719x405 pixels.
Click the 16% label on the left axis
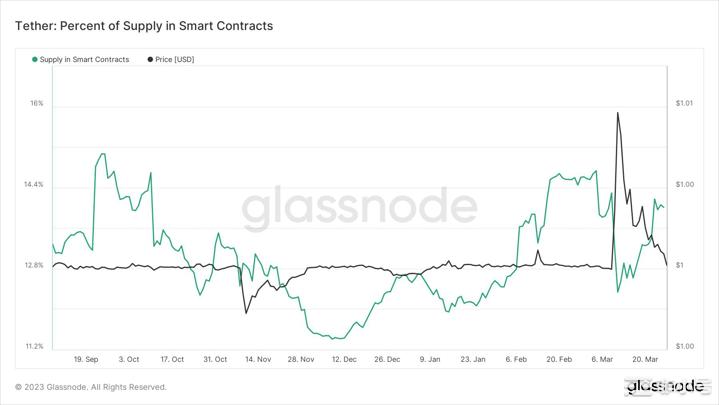click(x=36, y=104)
